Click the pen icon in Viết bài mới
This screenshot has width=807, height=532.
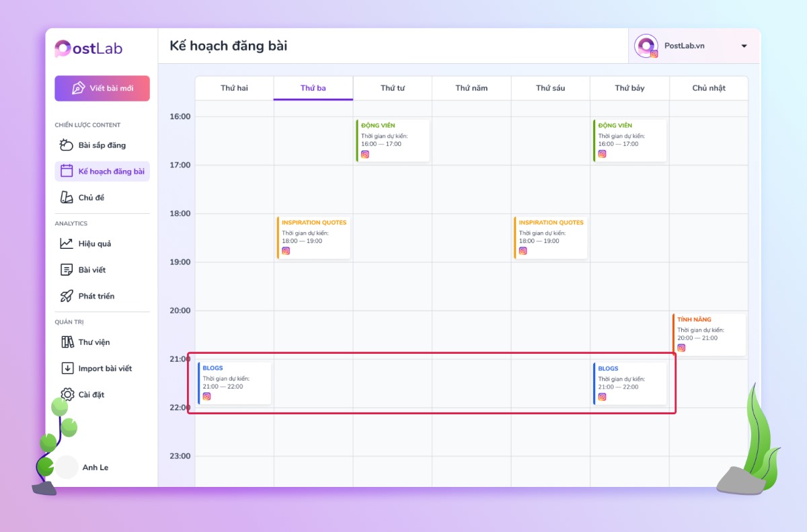pos(79,89)
